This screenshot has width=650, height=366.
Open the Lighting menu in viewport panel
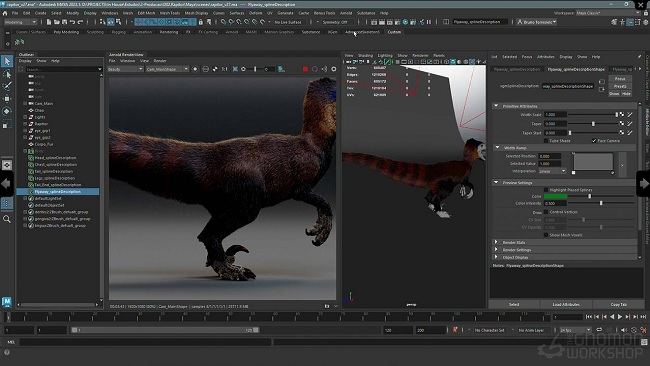[x=385, y=56]
